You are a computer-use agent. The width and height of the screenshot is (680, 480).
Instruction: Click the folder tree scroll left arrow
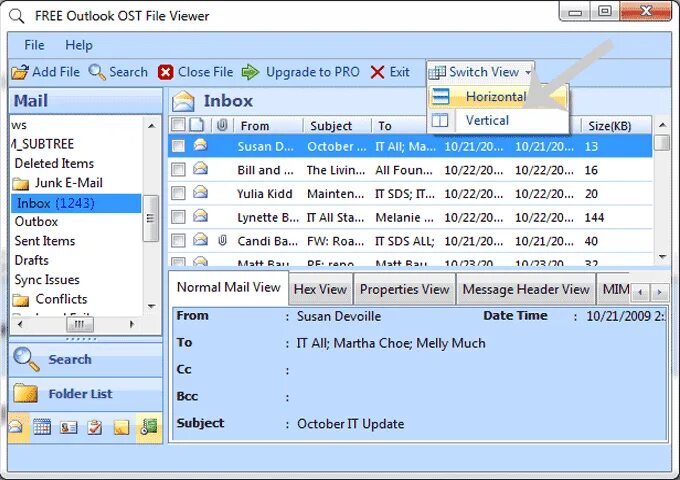[20, 324]
